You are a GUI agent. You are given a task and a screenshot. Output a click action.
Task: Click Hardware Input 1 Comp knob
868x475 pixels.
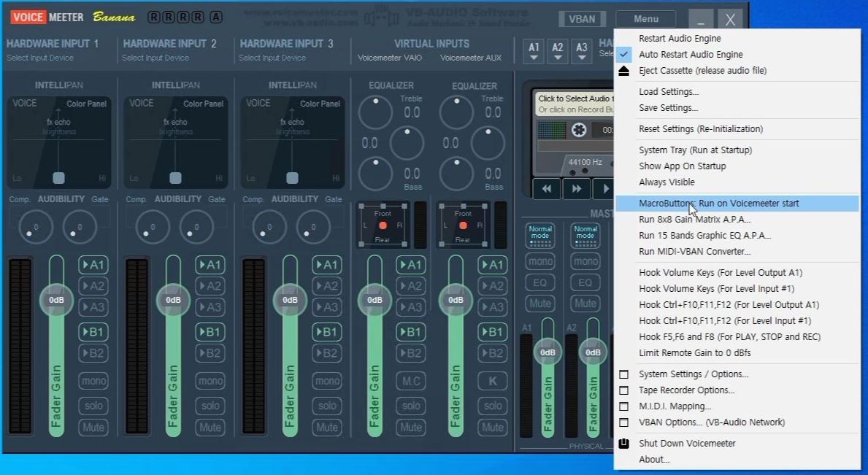coord(36,227)
